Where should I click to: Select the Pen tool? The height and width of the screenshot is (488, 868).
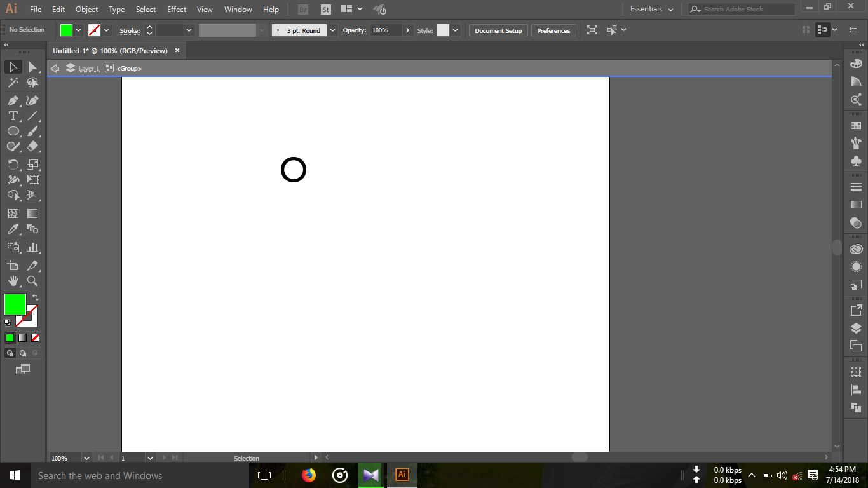coord(13,100)
